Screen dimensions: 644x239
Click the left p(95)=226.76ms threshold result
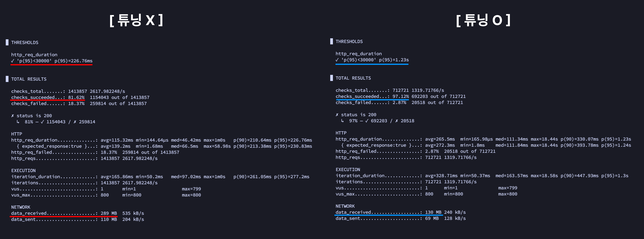(x=74, y=61)
